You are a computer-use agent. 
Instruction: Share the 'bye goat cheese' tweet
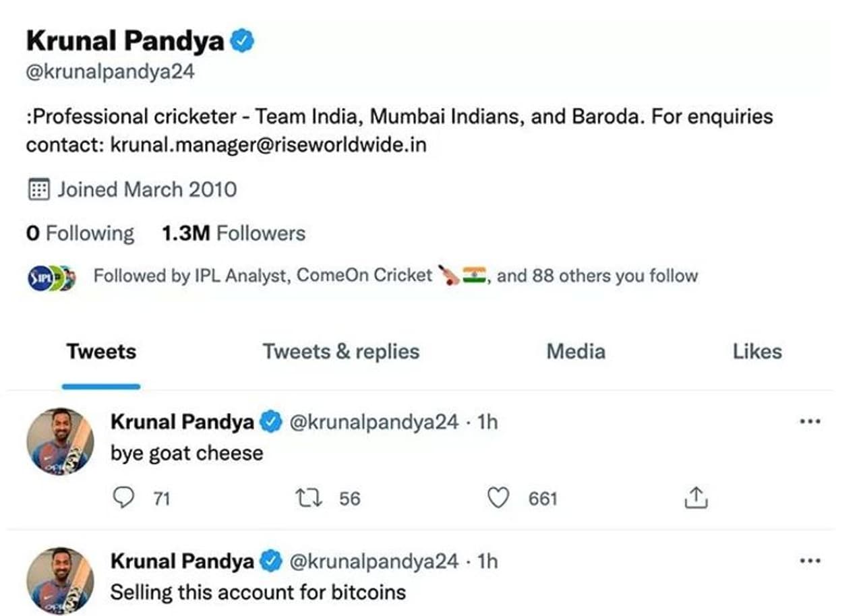pos(696,498)
